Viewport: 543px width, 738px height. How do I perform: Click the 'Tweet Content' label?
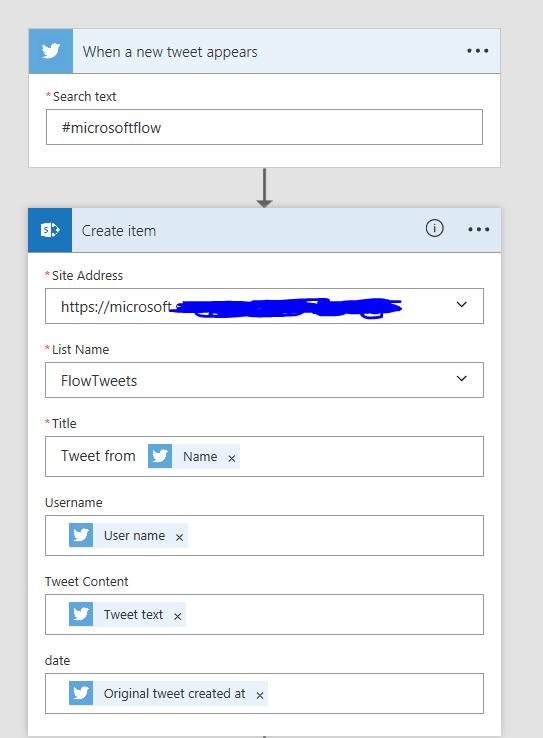pos(87,582)
